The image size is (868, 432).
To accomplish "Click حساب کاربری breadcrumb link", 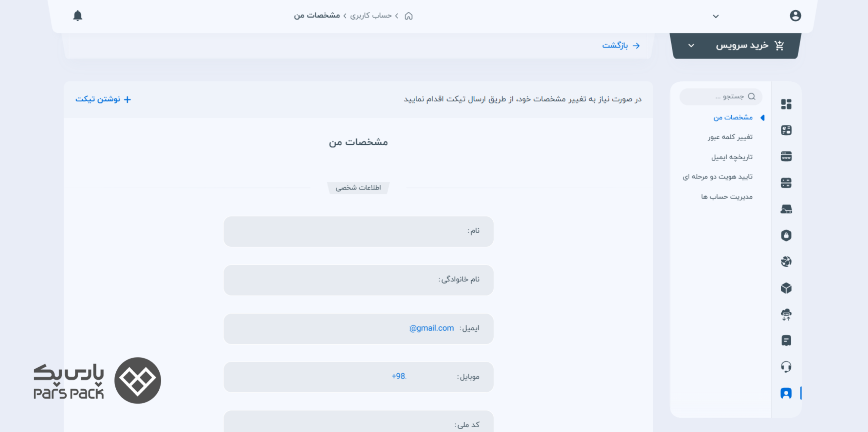I will point(371,16).
